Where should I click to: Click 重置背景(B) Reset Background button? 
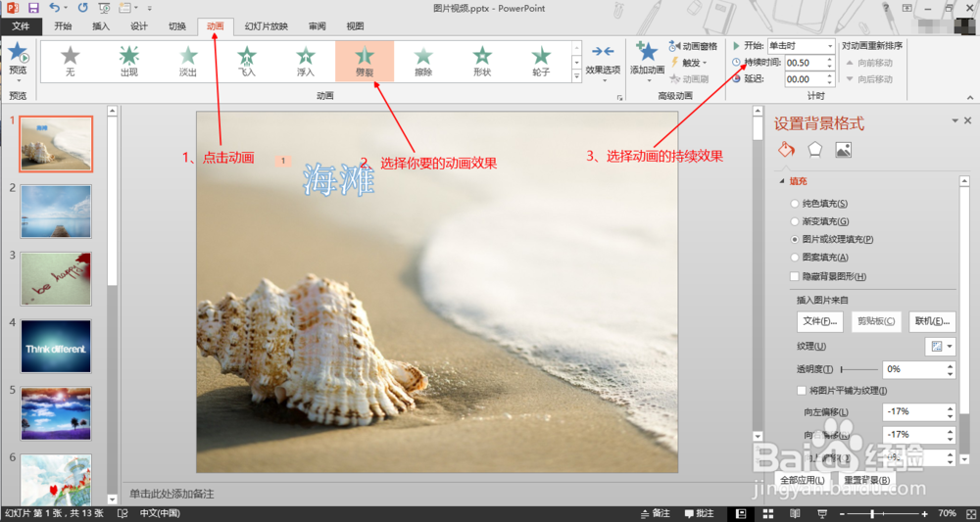(x=866, y=480)
